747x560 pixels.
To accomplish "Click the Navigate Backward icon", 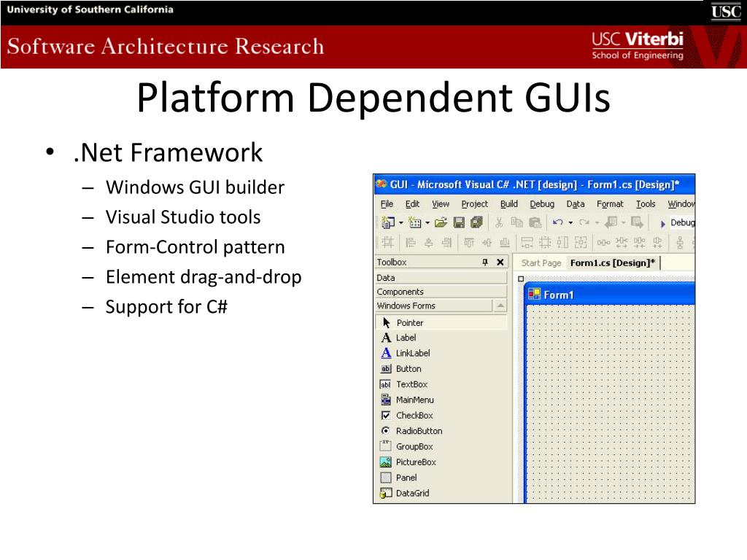I will (611, 222).
